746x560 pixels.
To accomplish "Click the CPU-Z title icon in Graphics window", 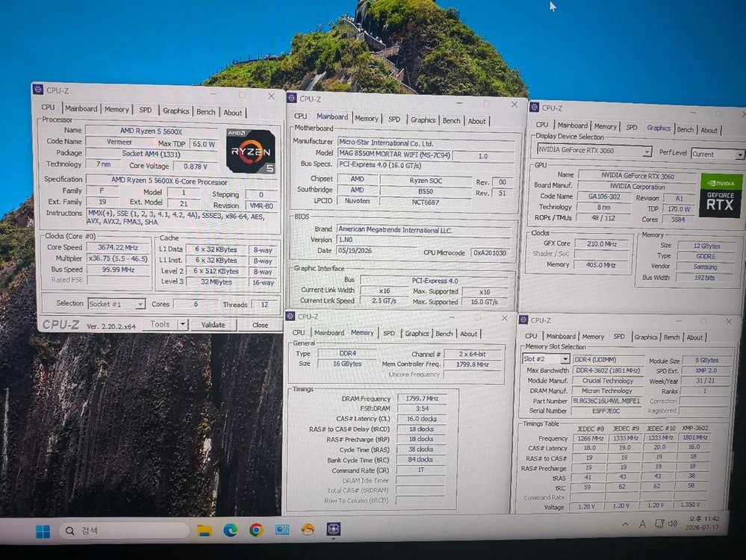I will point(534,107).
